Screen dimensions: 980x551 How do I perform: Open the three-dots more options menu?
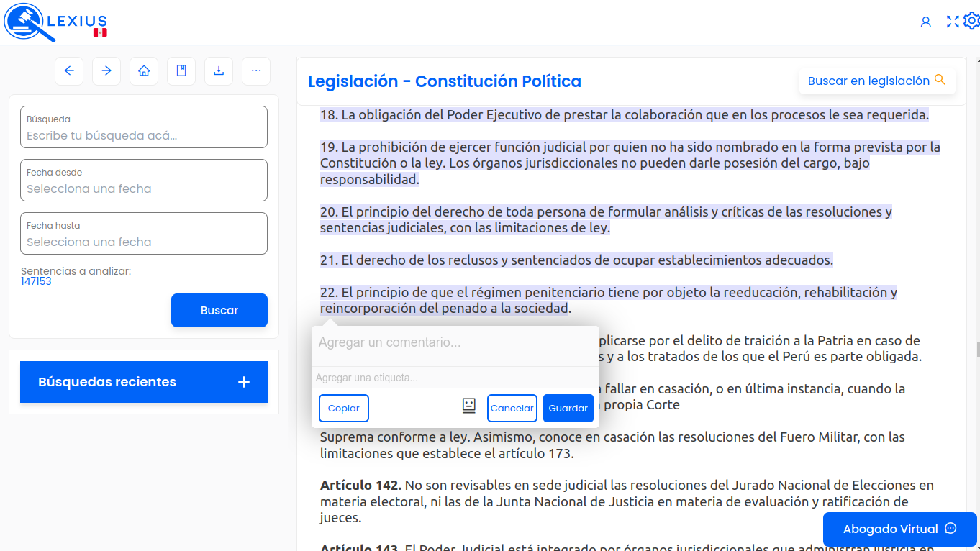coord(256,71)
